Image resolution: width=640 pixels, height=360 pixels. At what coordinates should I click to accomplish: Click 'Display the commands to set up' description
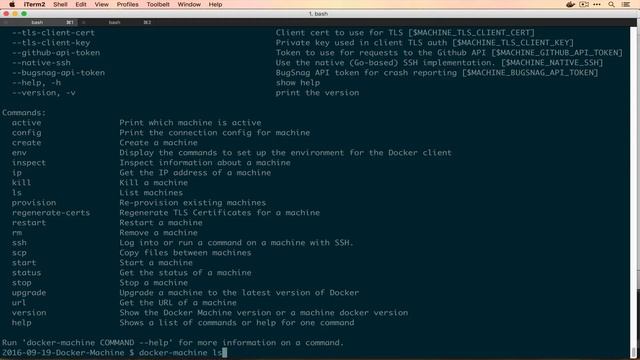click(x=285, y=153)
